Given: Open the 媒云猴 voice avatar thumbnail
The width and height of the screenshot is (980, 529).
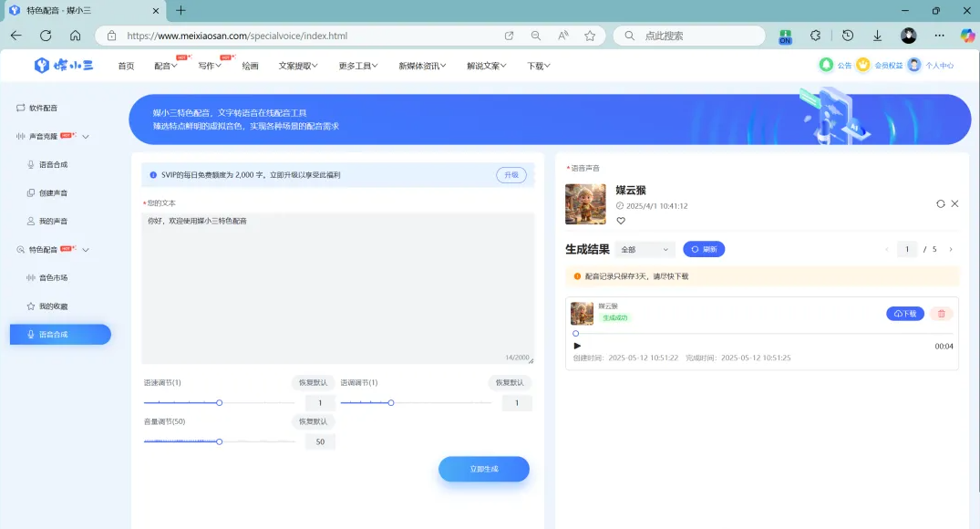Looking at the screenshot, I should coord(585,203).
